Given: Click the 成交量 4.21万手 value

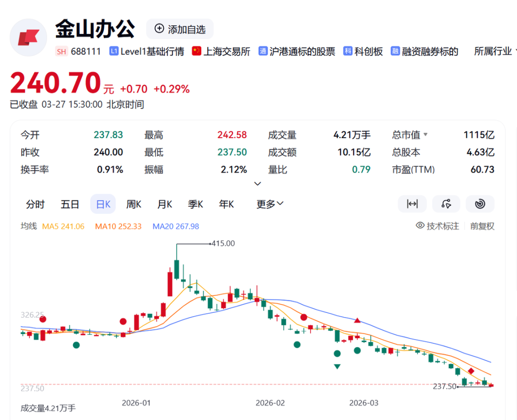Looking at the screenshot, I should coord(352,135).
